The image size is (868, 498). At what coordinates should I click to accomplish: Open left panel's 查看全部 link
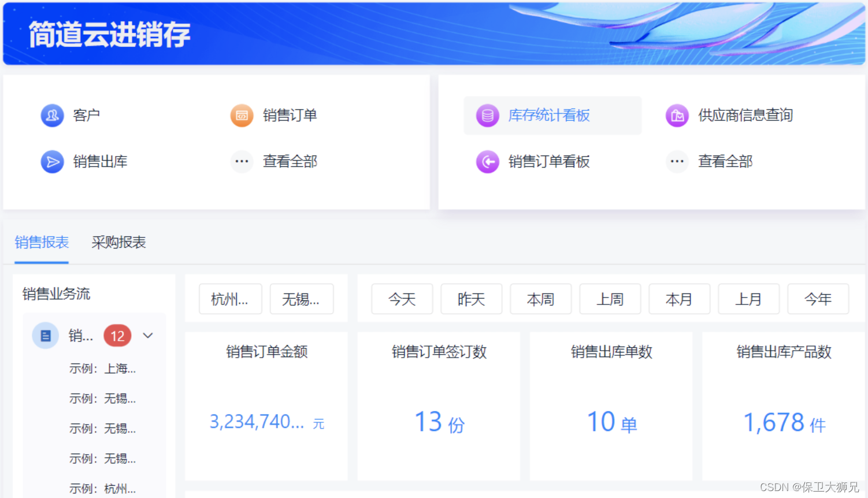[x=290, y=162]
